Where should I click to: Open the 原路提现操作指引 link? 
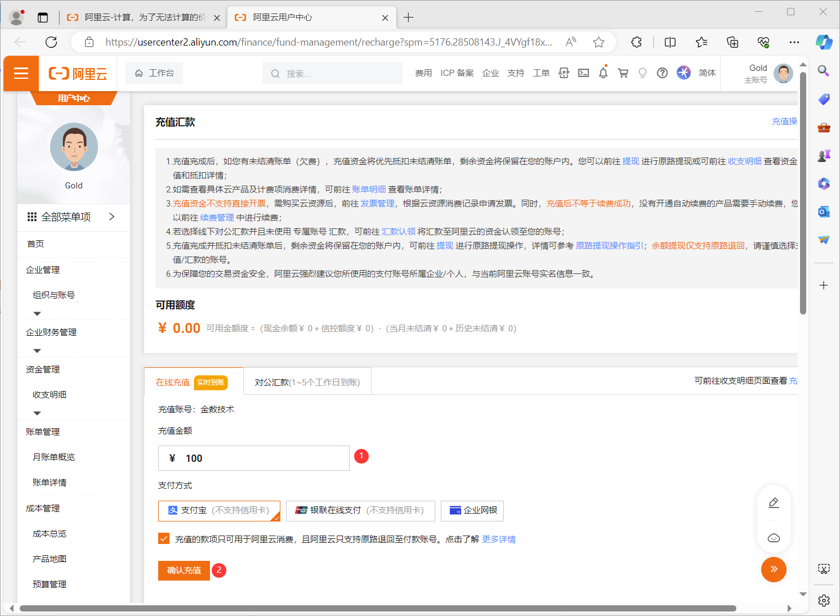pyautogui.click(x=609, y=246)
